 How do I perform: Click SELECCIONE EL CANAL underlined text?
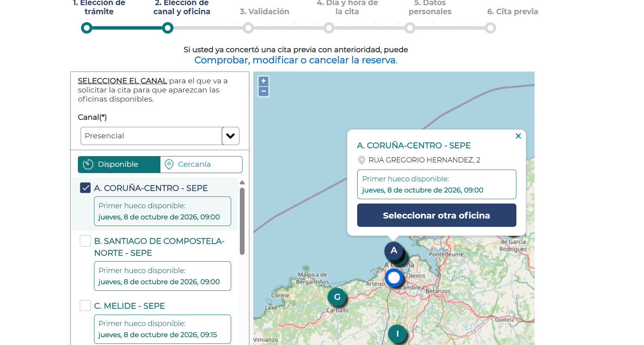[122, 81]
